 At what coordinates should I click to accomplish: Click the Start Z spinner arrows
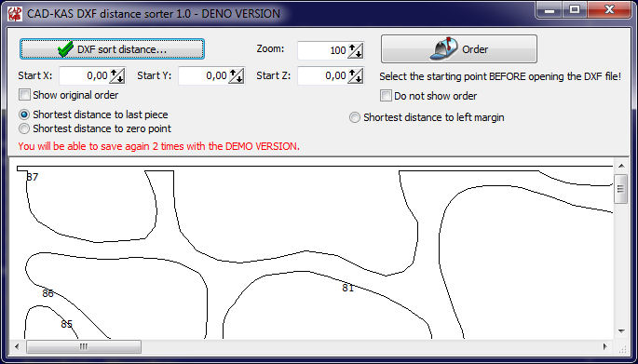[x=356, y=75]
